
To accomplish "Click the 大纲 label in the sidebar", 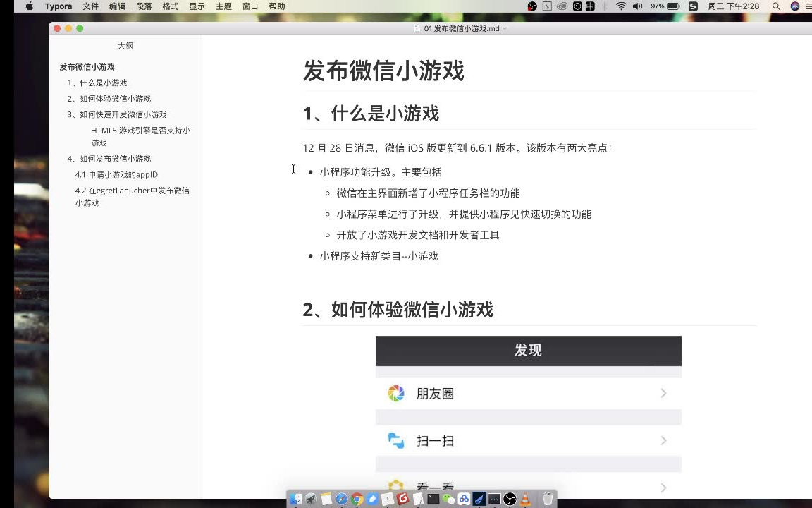I will 125,46.
